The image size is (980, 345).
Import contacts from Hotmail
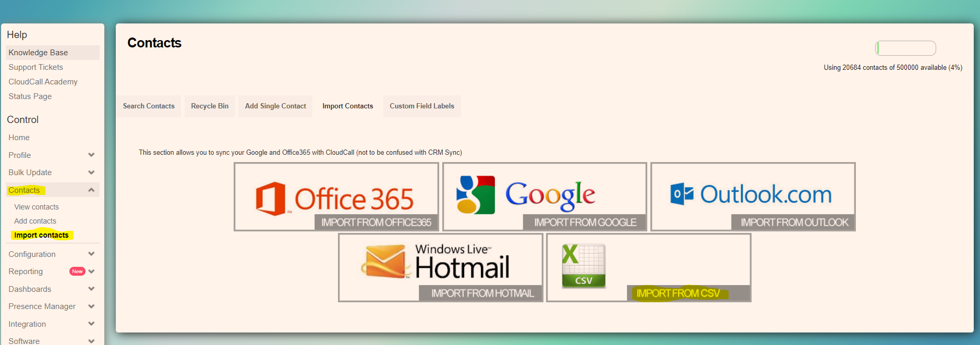coord(481,293)
